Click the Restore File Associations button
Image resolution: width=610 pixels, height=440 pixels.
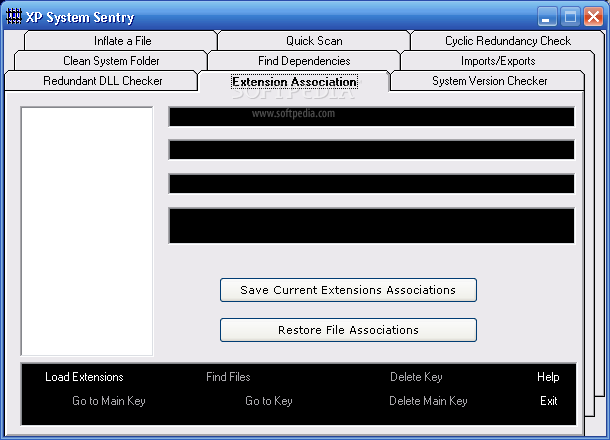click(x=348, y=330)
